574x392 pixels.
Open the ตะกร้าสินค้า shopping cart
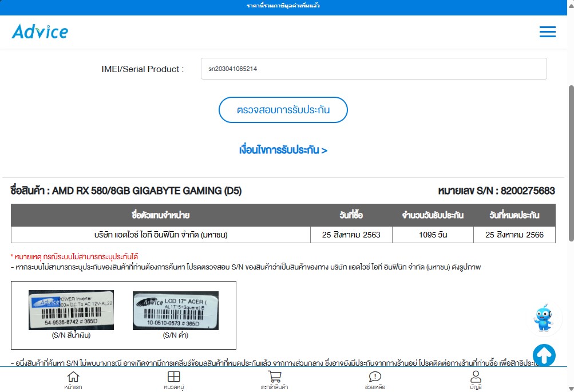coord(274,380)
